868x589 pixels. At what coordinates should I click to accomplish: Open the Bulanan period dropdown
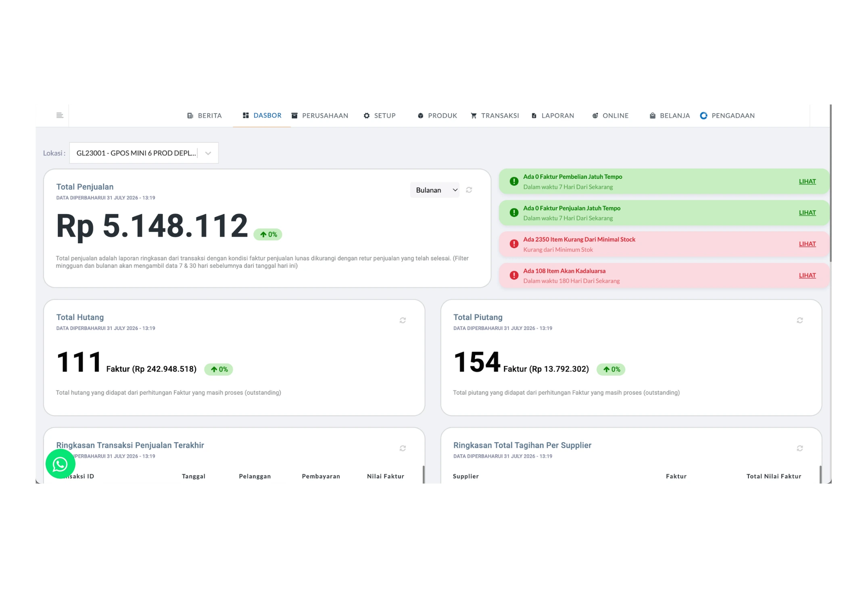click(435, 190)
